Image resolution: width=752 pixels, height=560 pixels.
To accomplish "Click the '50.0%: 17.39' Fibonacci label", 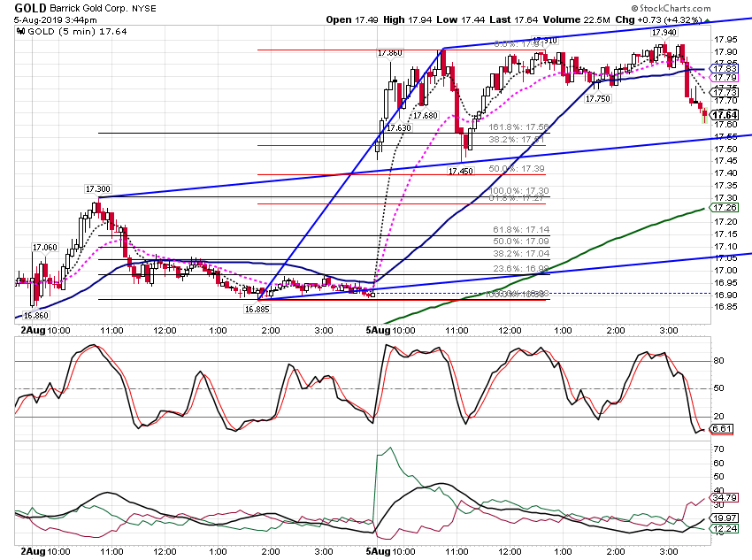I will pos(517,169).
